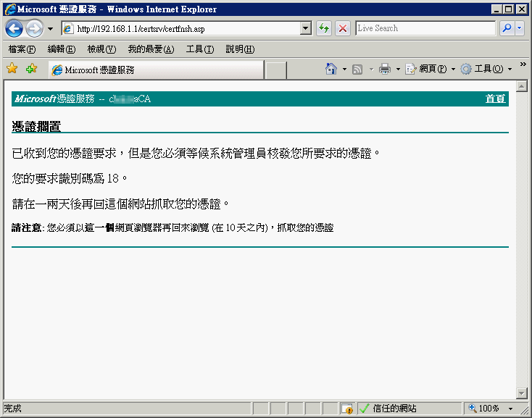The image size is (532, 418).
Task: Click the Internet Explorer title bar icon
Action: pyautogui.click(x=10, y=9)
